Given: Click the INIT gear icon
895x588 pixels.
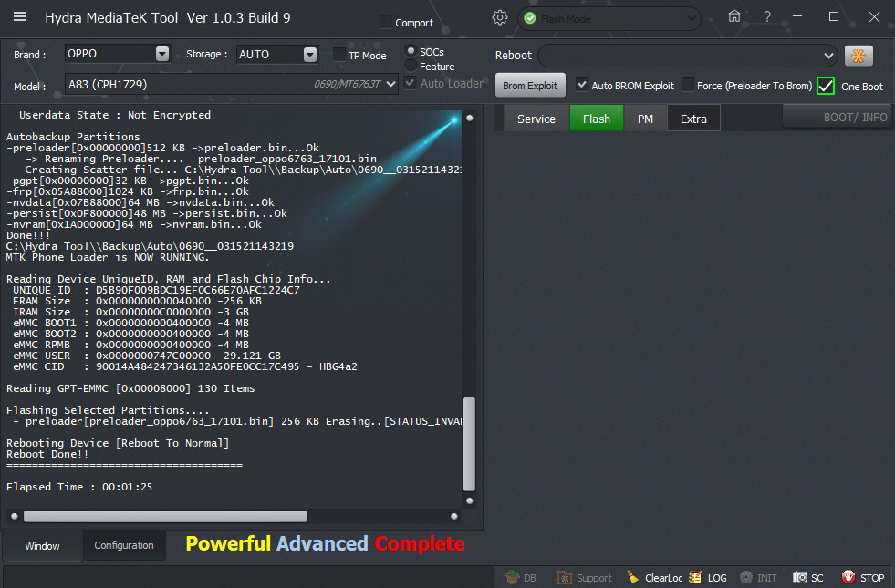Looking at the screenshot, I should point(758,577).
